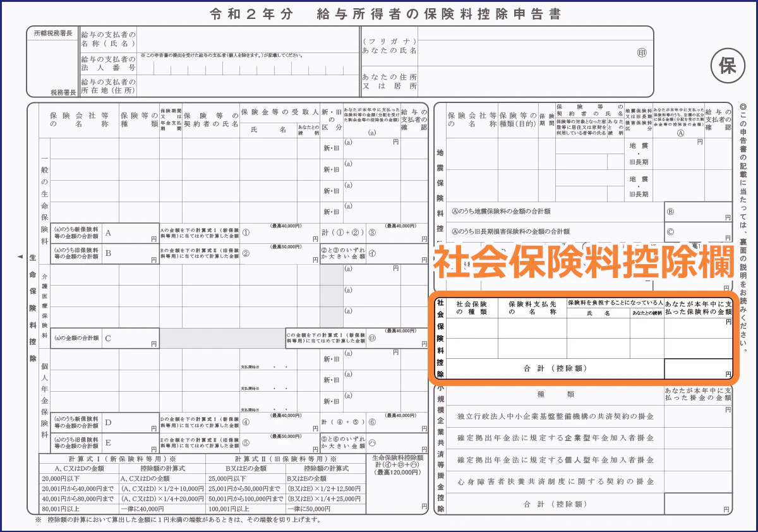Click the ※ footnote about 端数を切り上げます
Viewport: 758px width, 532px height.
(x=179, y=521)
